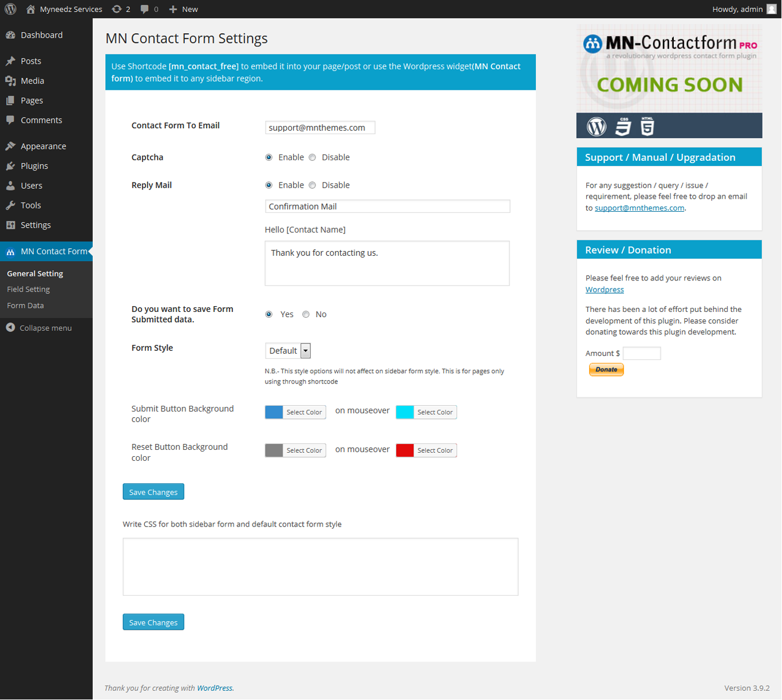The width and height of the screenshot is (782, 700).
Task: Click the admin avatar icon
Action: [772, 9]
